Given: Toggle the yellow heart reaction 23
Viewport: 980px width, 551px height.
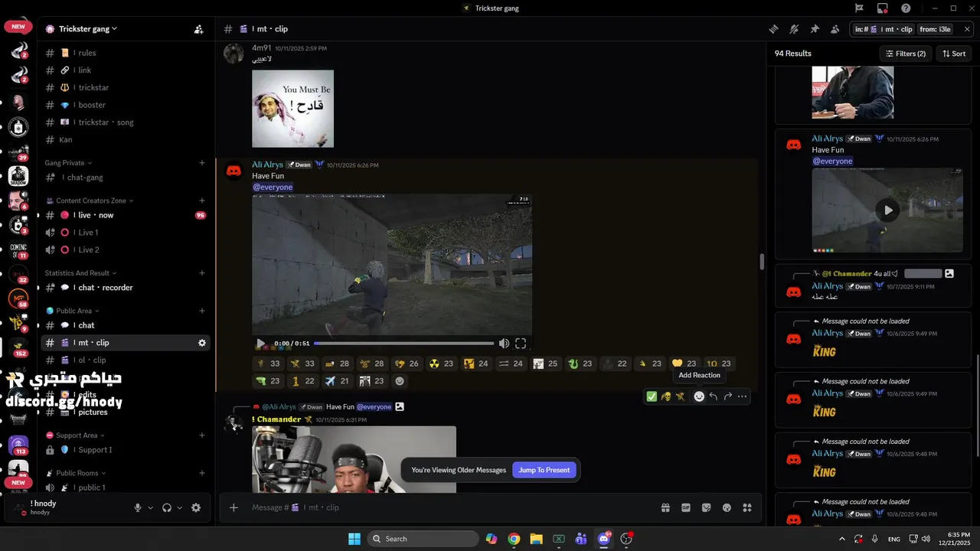Looking at the screenshot, I should click(x=684, y=364).
